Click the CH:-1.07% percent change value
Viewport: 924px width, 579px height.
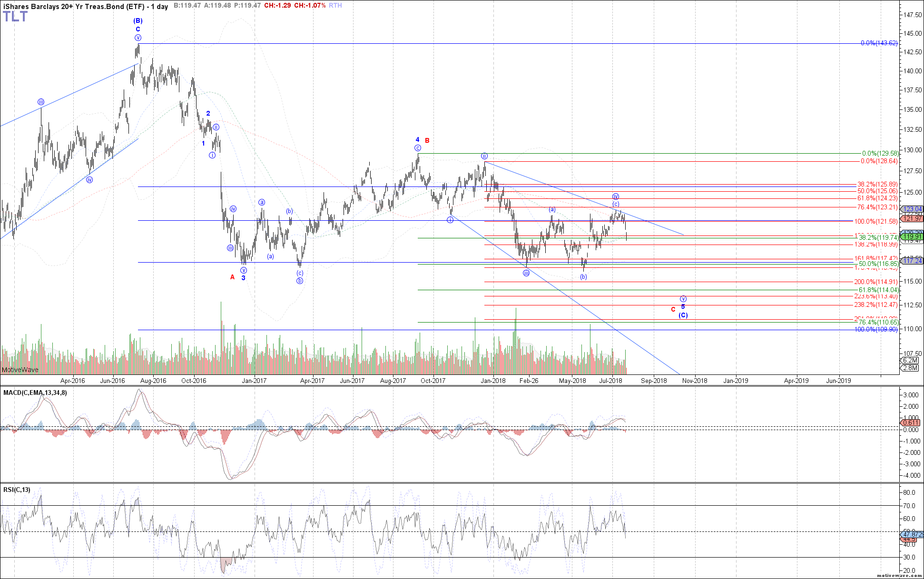coord(310,5)
